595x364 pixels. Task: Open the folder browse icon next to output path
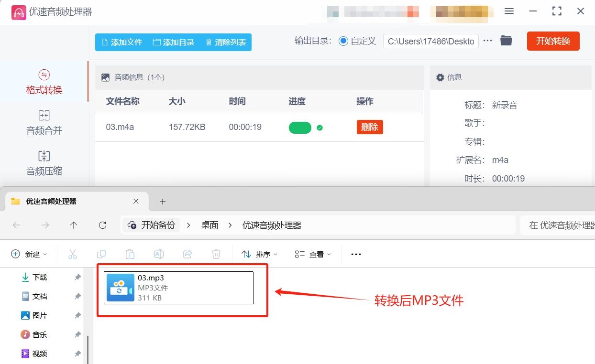point(506,41)
